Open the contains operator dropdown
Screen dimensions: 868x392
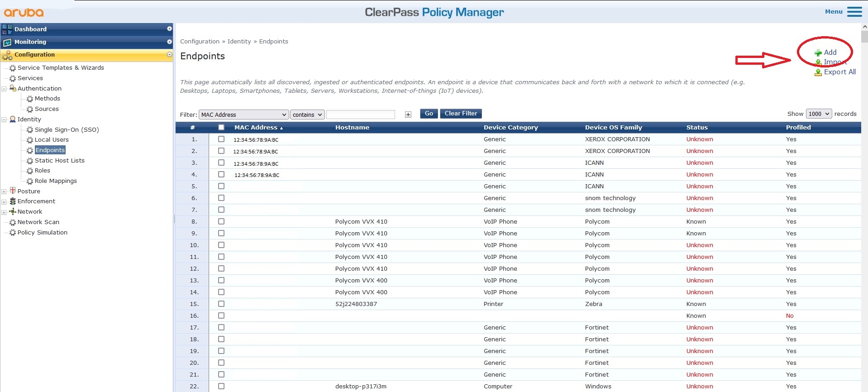click(307, 115)
